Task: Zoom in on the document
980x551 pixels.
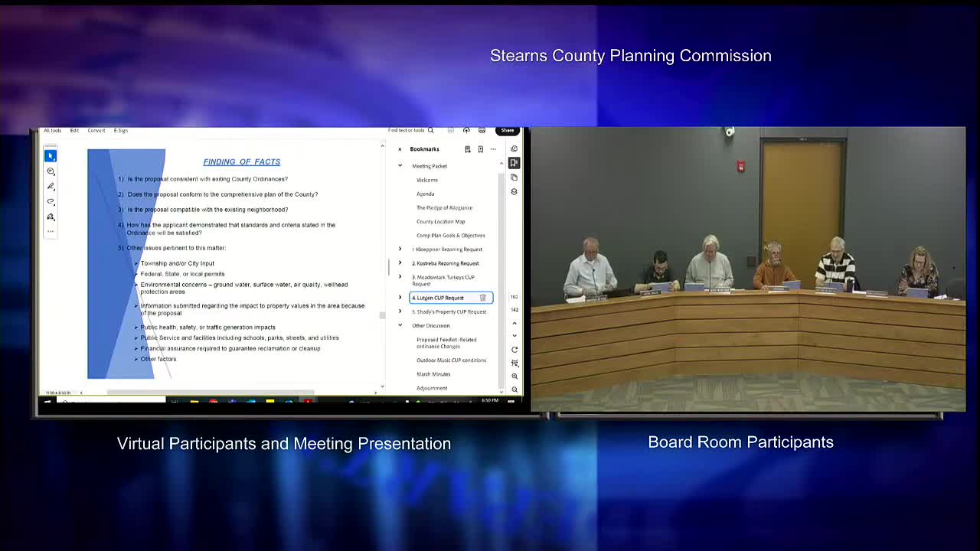Action: click(514, 377)
